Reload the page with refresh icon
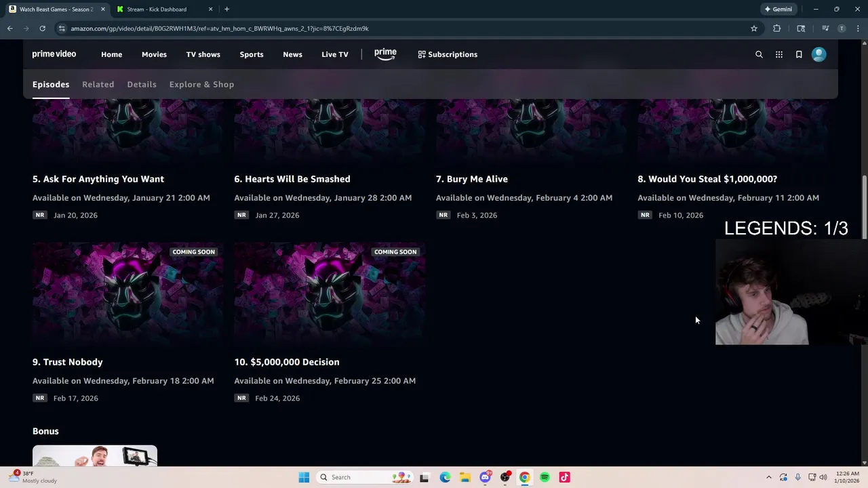This screenshot has height=488, width=868. (42, 28)
